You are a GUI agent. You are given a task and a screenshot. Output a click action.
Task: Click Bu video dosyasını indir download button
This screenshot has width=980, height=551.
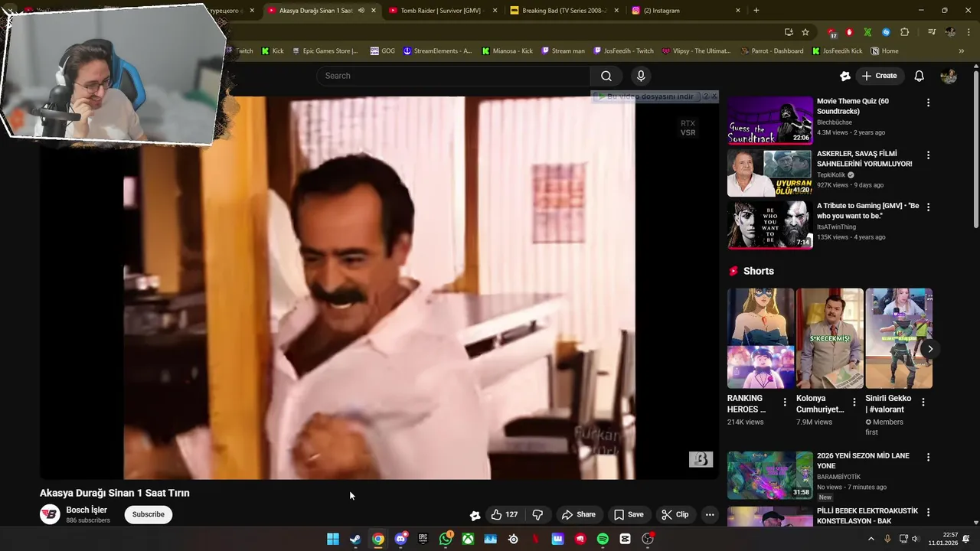[646, 96]
